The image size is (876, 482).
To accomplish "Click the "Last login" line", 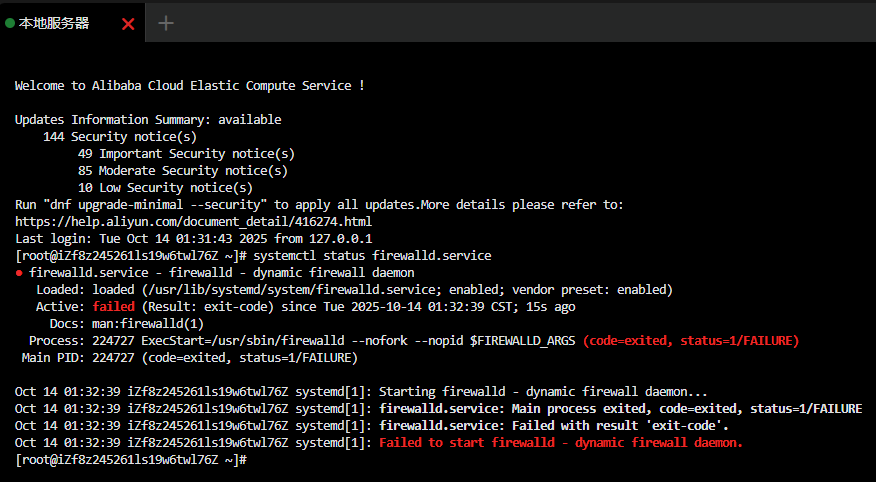I will click(193, 238).
